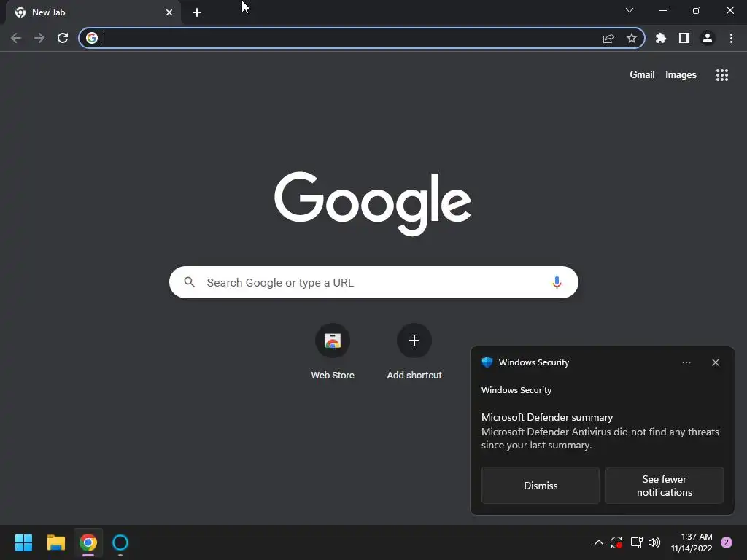Open the volume speaker tray icon

tap(654, 542)
